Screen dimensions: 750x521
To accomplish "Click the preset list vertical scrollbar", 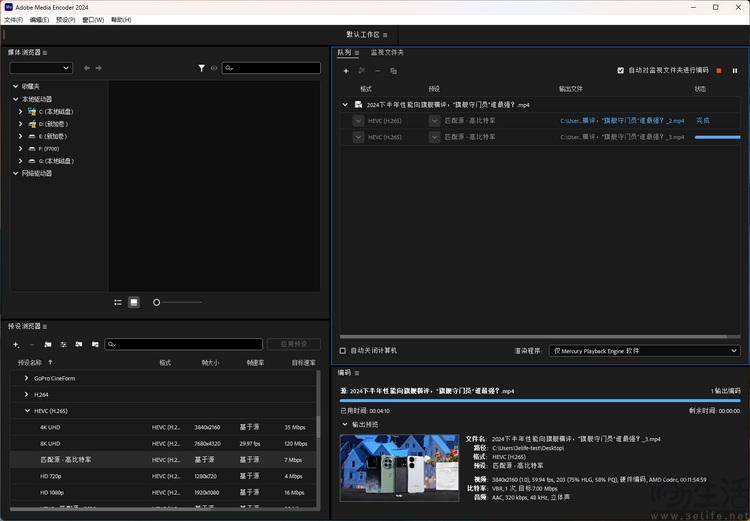I will pyautogui.click(x=318, y=426).
